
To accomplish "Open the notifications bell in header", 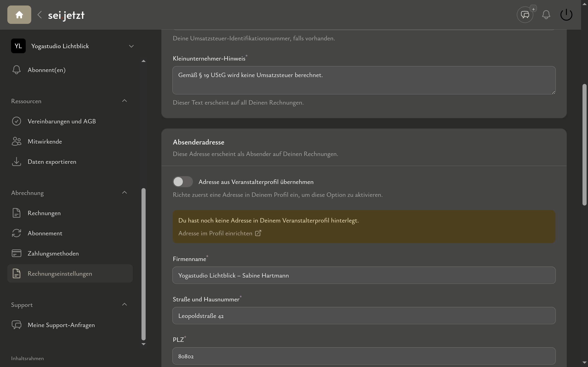I will (x=546, y=15).
